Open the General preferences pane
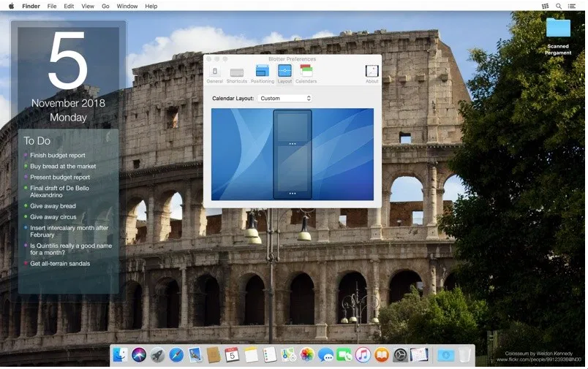Screen dimensions: 588x369 pyautogui.click(x=214, y=73)
